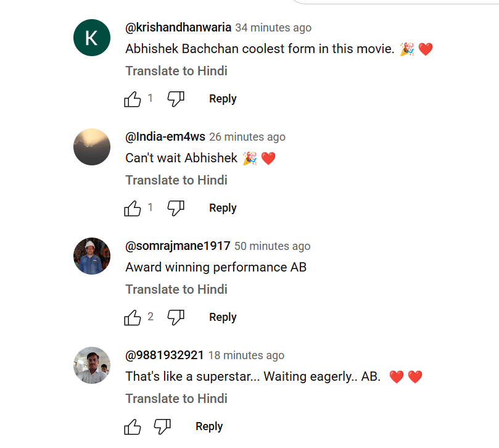Translate the 'Award winning performance' comment to Hindi
This screenshot has width=499, height=448.
click(176, 289)
